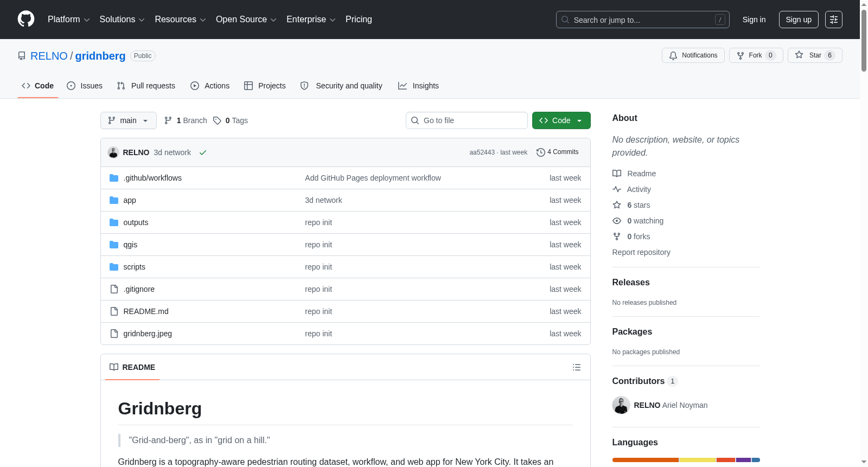
Task: Switch to the Security and quality tab
Action: point(341,86)
